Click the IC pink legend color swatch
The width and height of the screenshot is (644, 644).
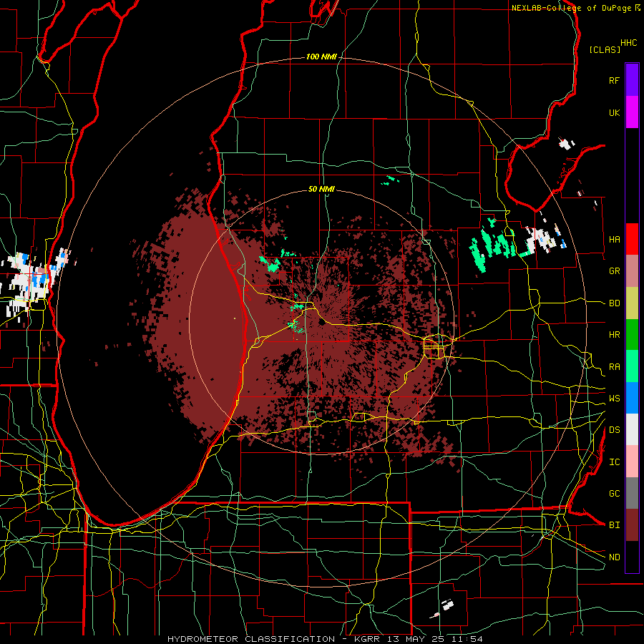(x=632, y=462)
